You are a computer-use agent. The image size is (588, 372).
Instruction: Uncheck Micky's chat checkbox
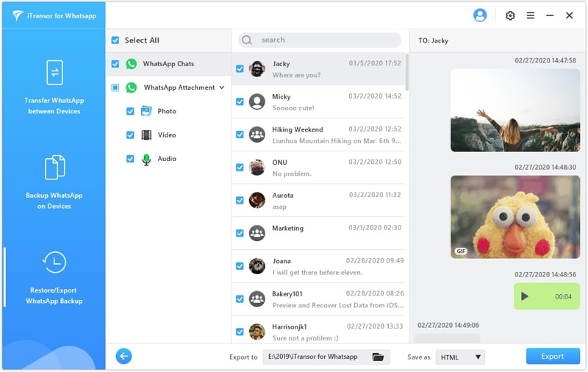[x=240, y=101]
